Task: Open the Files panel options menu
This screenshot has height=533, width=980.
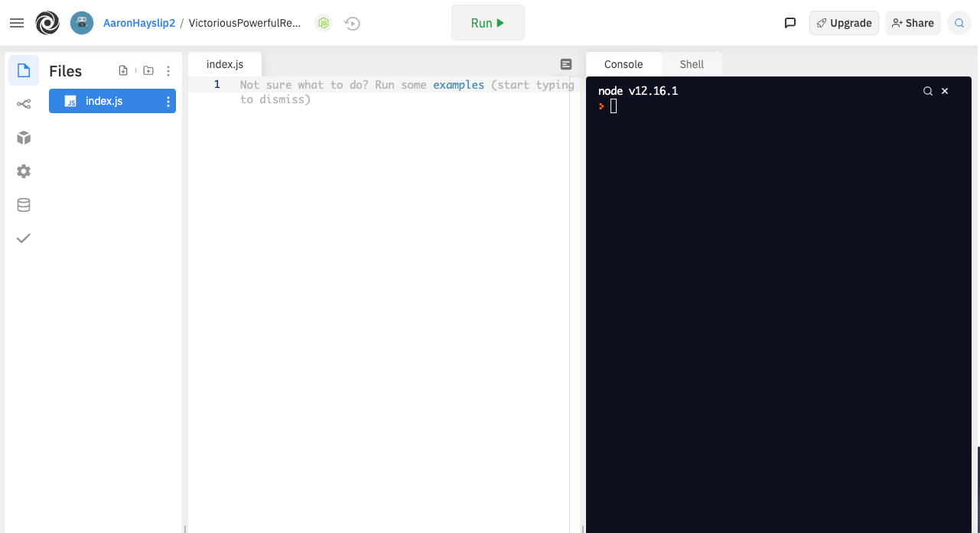Action: click(x=168, y=70)
